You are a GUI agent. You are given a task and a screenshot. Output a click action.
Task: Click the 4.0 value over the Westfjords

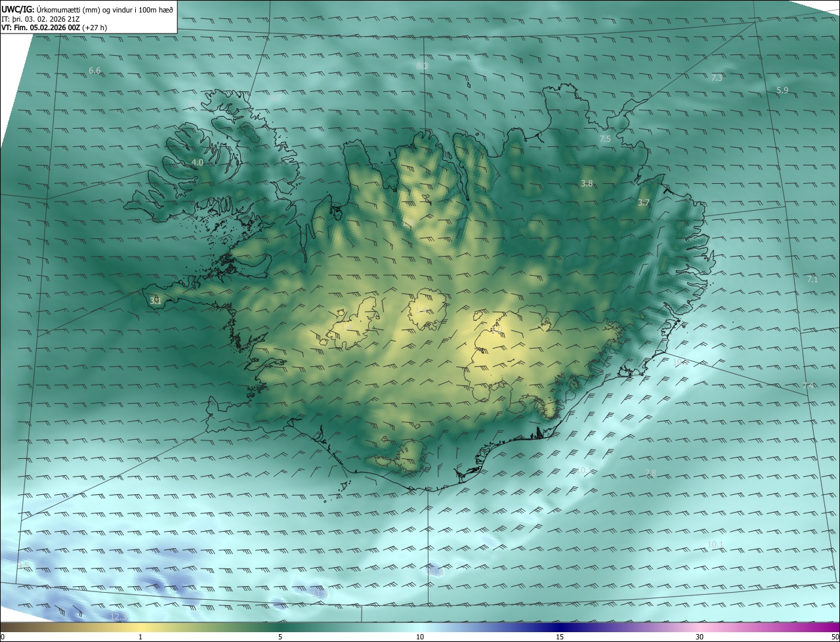pyautogui.click(x=197, y=162)
